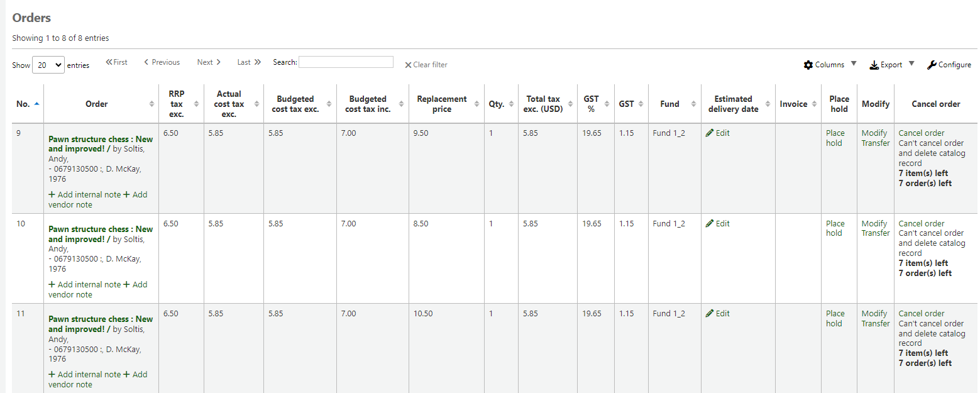980x393 pixels.
Task: Go to the Last page of entries
Action: pyautogui.click(x=248, y=62)
